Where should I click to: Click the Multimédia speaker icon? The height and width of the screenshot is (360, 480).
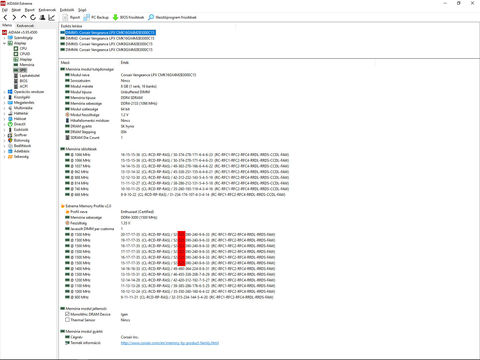coord(10,108)
